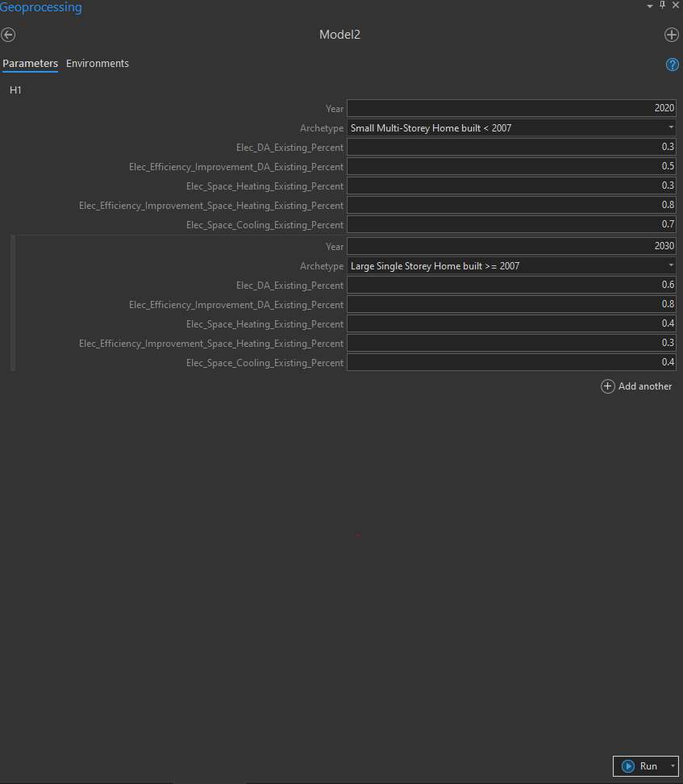683x784 pixels.
Task: Close the Geoprocessing pane
Action: coord(676,5)
